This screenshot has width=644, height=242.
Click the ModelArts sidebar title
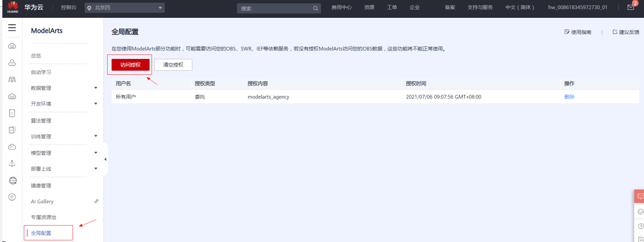tap(47, 31)
